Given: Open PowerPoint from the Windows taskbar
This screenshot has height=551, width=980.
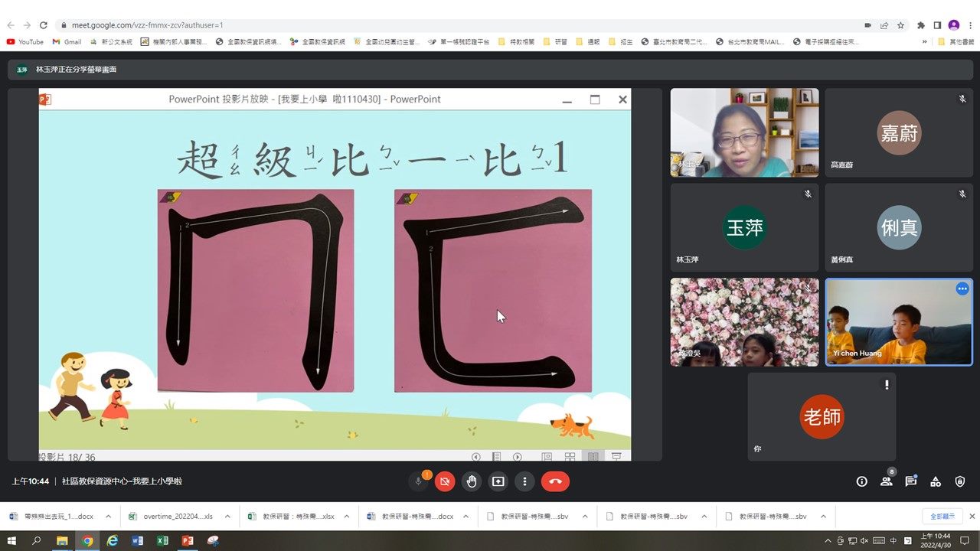Looking at the screenshot, I should click(x=187, y=541).
